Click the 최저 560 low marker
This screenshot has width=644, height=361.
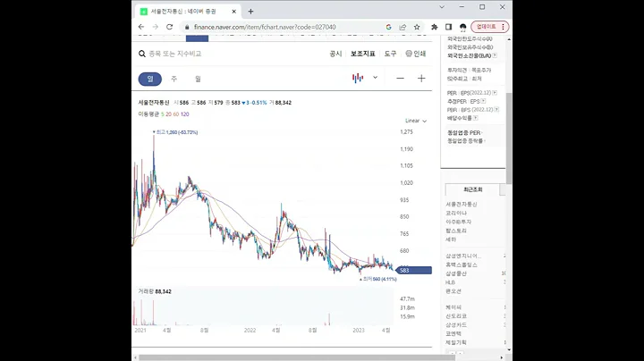(x=378, y=279)
